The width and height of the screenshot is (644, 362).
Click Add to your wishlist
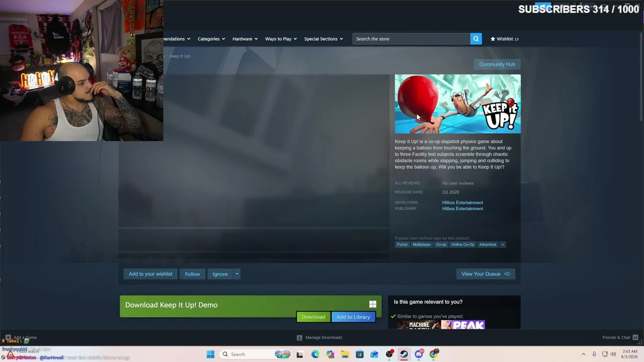point(150,274)
